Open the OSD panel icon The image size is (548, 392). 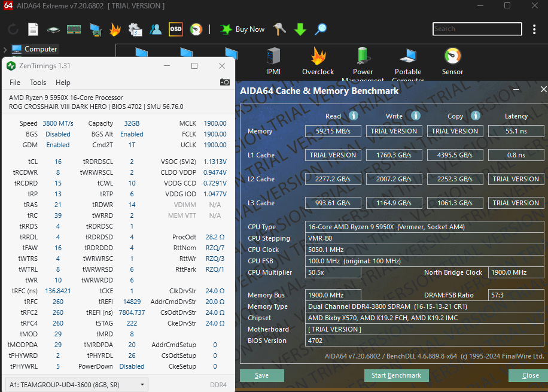(x=176, y=29)
